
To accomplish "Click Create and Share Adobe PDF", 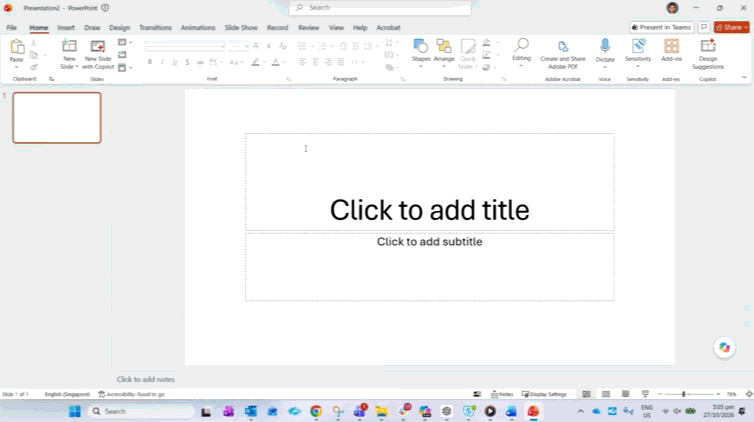I will pos(563,54).
